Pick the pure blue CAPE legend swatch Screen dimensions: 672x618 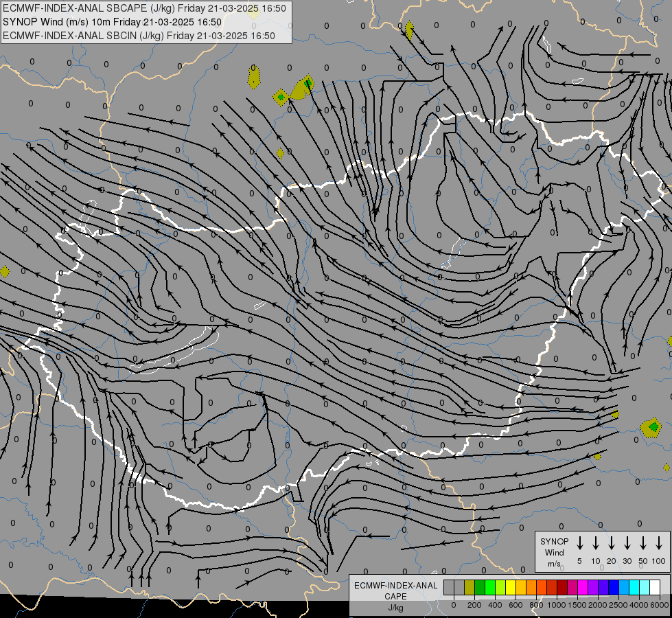(614, 587)
